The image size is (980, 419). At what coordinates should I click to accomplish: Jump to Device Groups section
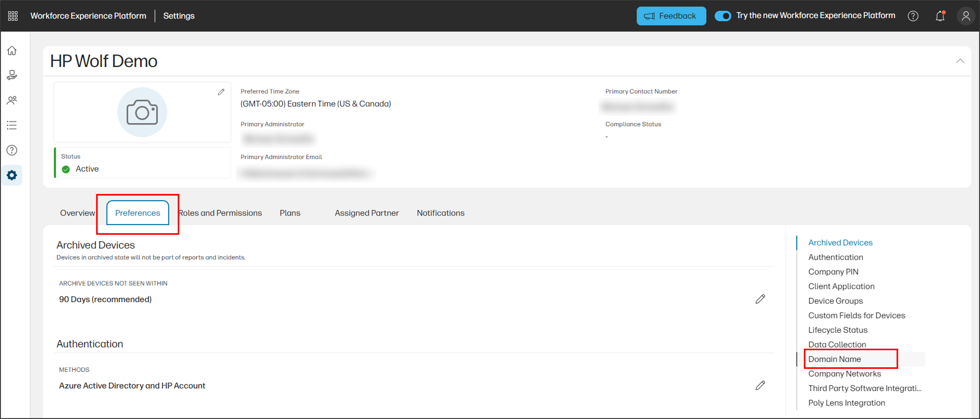[835, 301]
